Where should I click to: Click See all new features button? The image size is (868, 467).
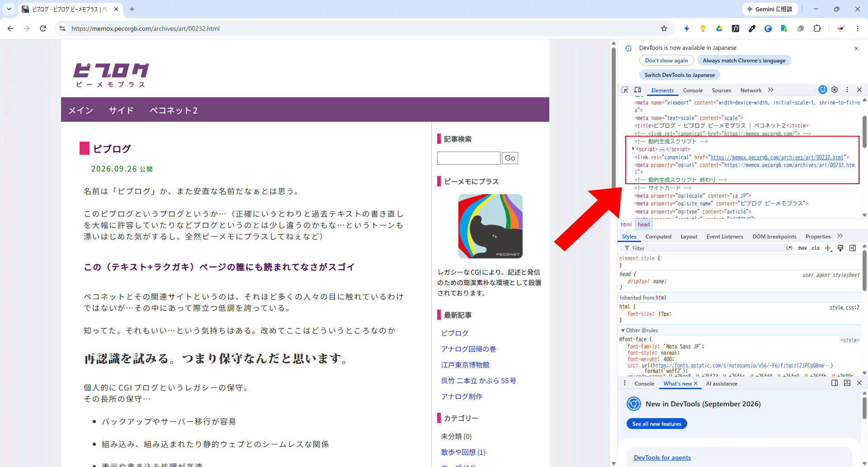pos(656,424)
